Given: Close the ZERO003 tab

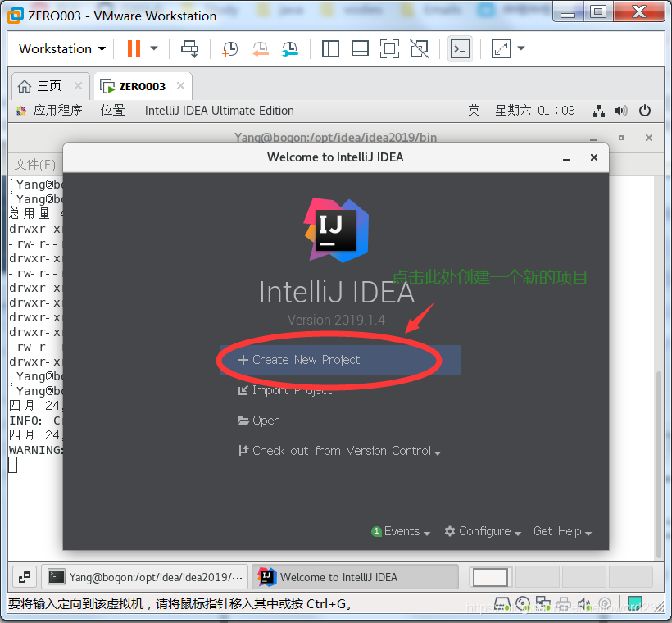Looking at the screenshot, I should (x=181, y=86).
